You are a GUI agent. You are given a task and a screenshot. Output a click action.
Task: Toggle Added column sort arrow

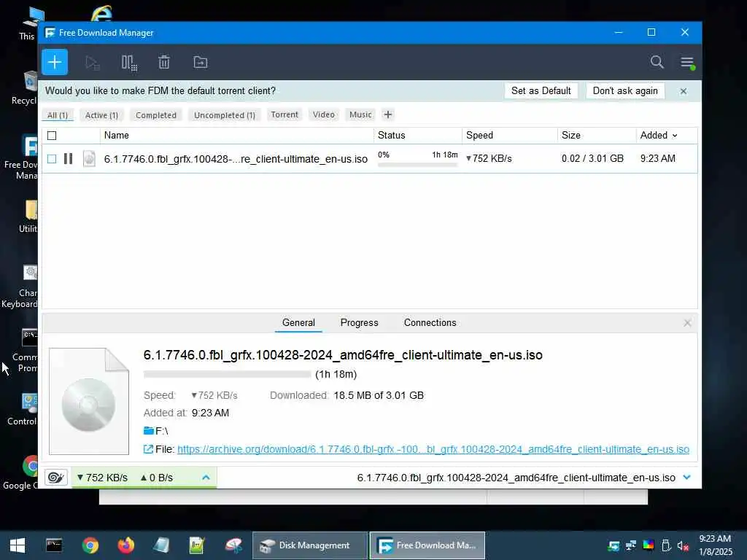(675, 136)
